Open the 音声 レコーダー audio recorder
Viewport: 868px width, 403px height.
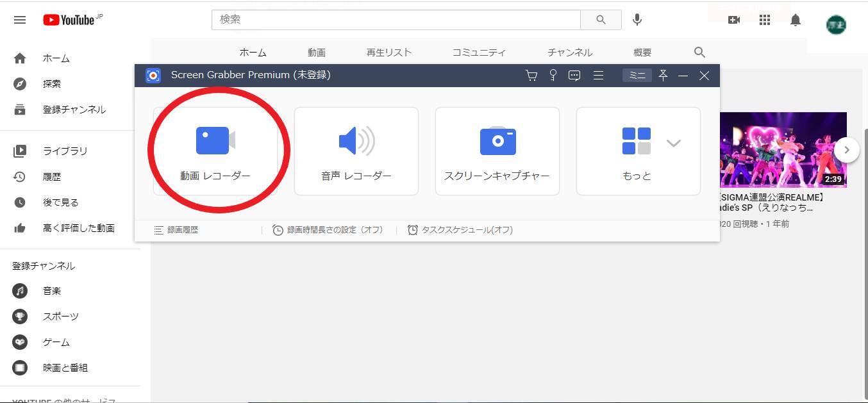(x=356, y=151)
